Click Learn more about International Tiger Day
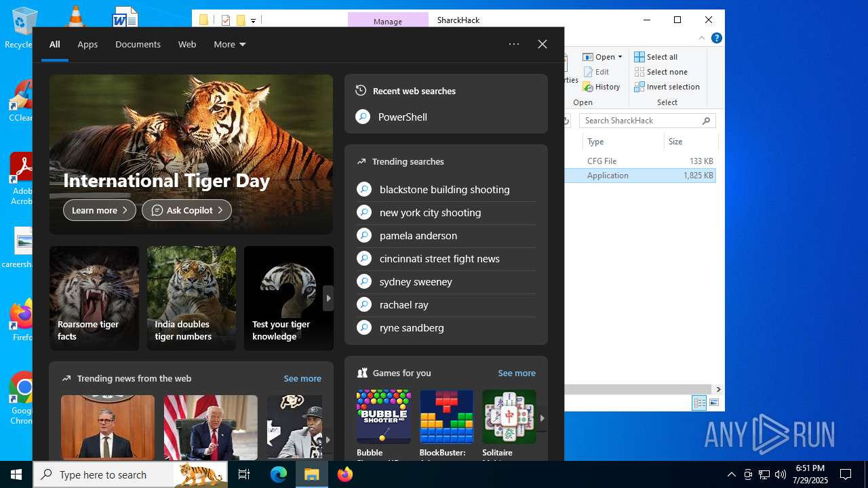Screen dimensions: 868x488 (x=100, y=210)
